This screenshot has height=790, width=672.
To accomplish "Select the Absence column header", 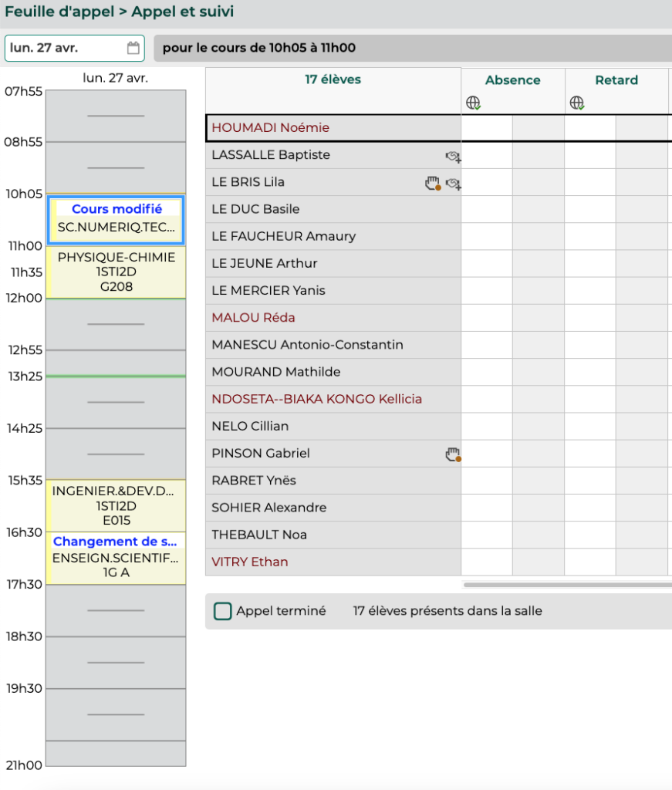I will [x=512, y=80].
